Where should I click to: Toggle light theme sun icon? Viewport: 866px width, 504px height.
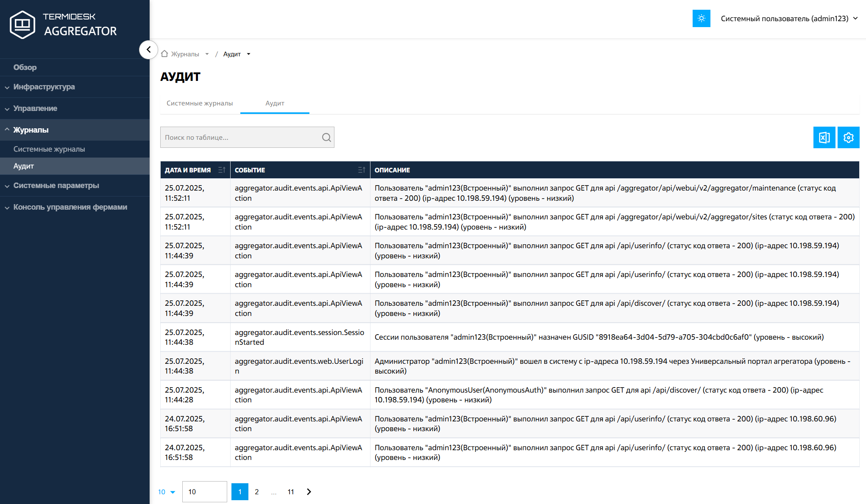coord(701,19)
